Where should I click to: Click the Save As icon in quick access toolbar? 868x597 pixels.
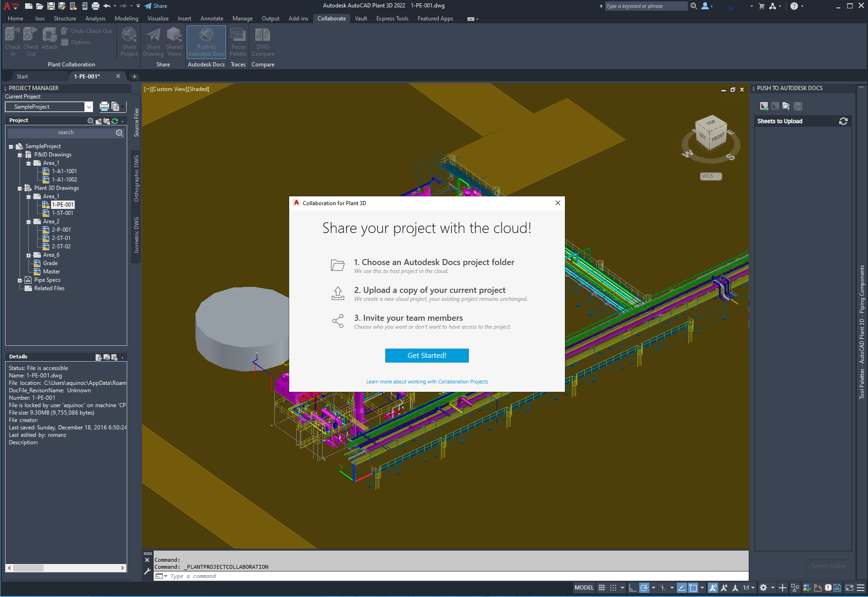tap(62, 6)
